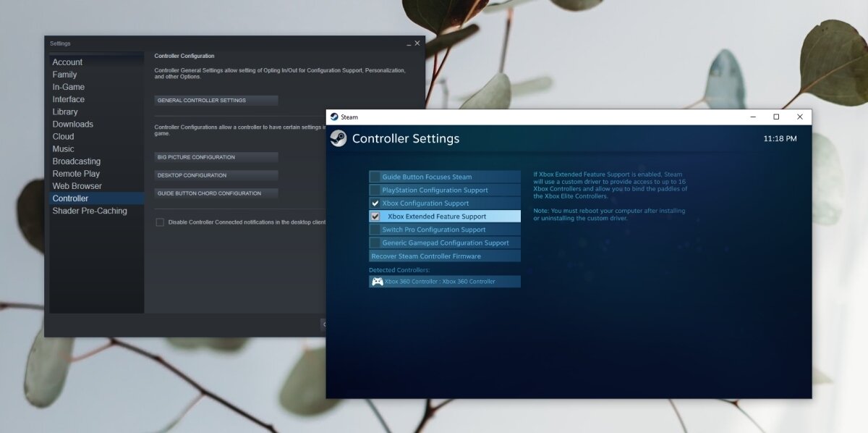Viewport: 868px width, 433px height.
Task: Switch to Shader Pre-Caching settings
Action: (90, 211)
